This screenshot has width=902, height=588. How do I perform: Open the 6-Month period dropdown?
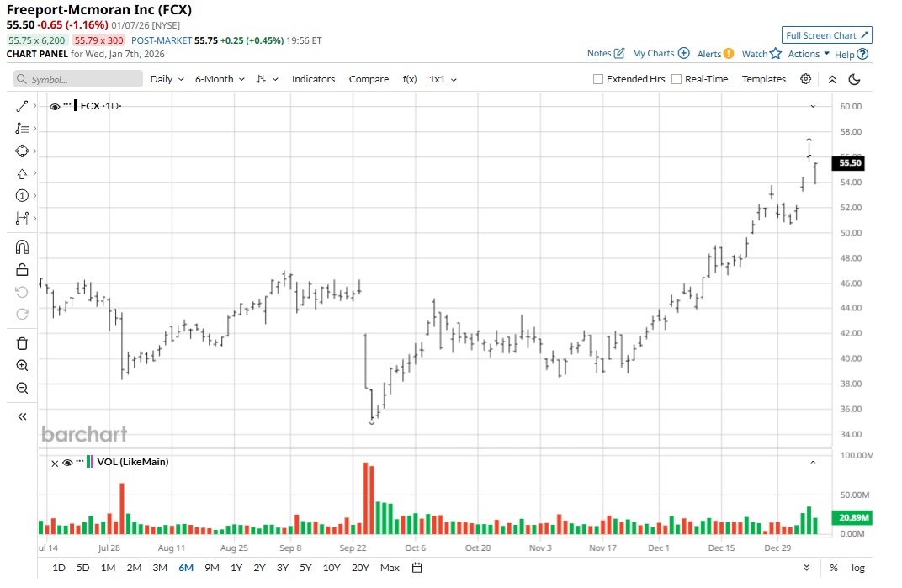220,79
